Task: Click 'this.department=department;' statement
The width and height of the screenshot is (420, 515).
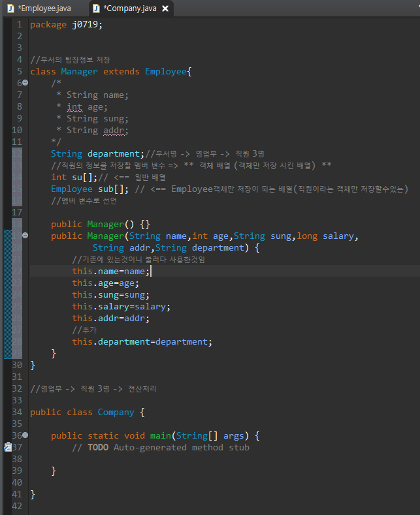Action: (142, 342)
